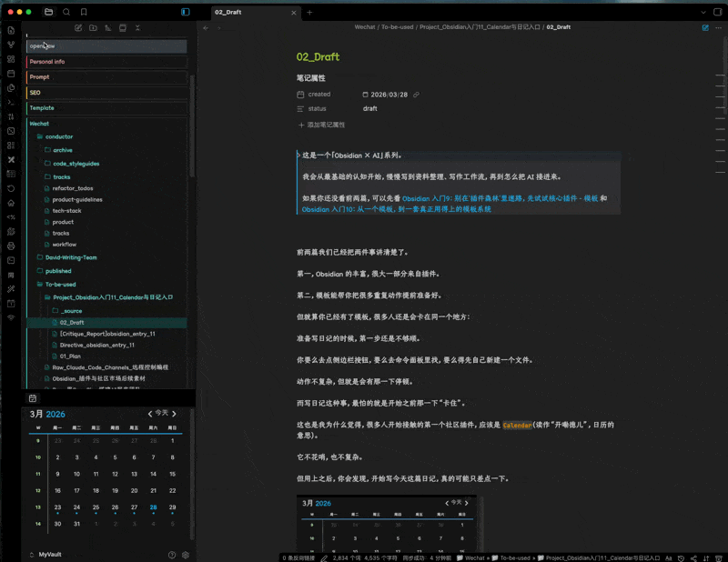Click the new folder icon in file explorer
This screenshot has height=562, width=728.
93,28
